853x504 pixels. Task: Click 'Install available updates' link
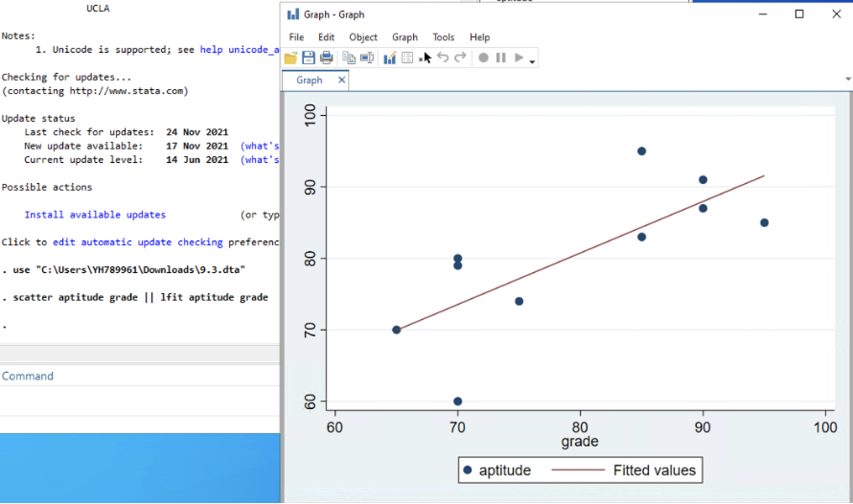click(x=95, y=215)
